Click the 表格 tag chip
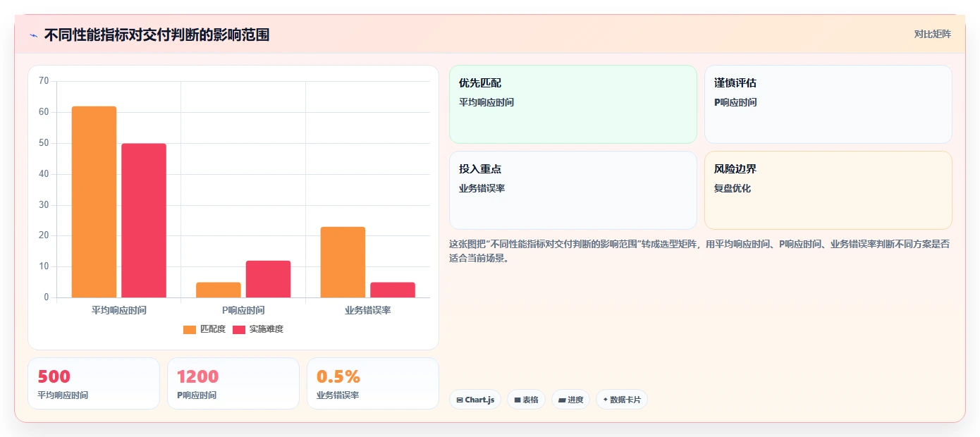Screen dimensions: 980x437 [x=527, y=400]
